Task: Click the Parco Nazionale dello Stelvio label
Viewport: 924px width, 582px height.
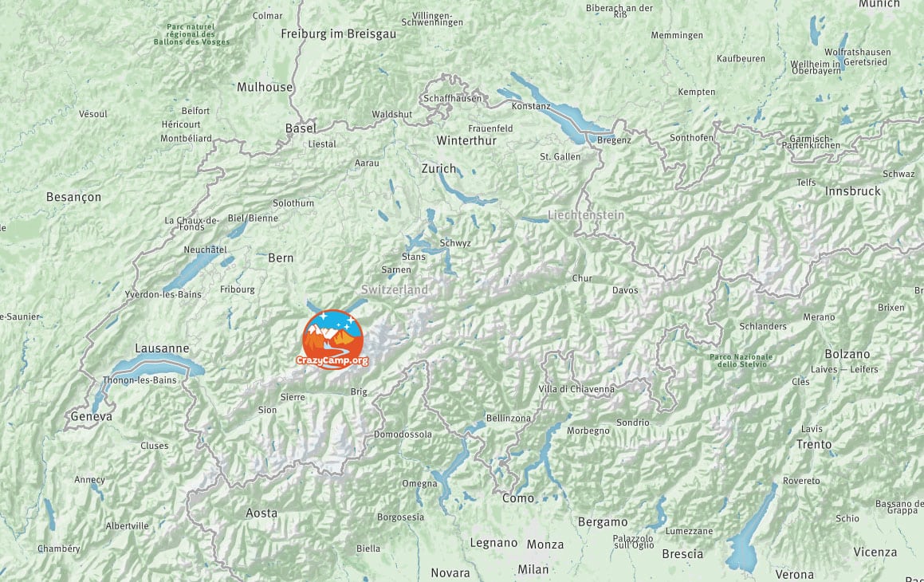Action: (x=741, y=360)
